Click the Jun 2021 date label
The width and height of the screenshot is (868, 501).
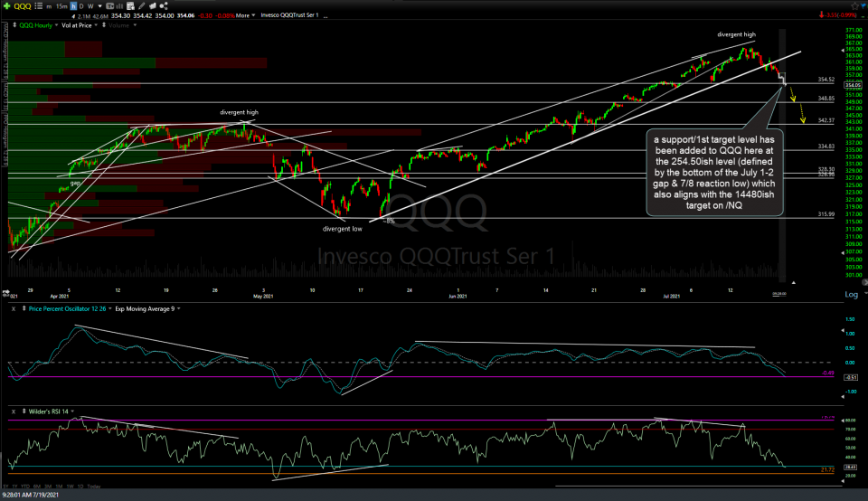458,297
